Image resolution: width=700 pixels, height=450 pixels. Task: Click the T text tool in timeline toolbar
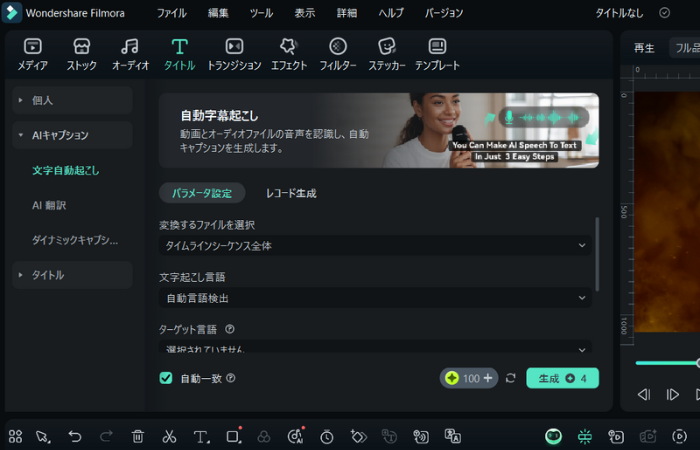tap(201, 436)
